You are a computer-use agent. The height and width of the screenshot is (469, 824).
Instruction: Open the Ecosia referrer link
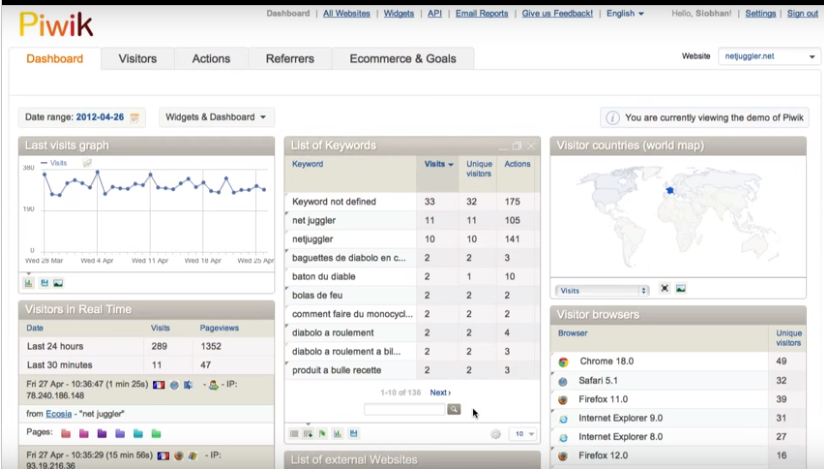click(60, 413)
